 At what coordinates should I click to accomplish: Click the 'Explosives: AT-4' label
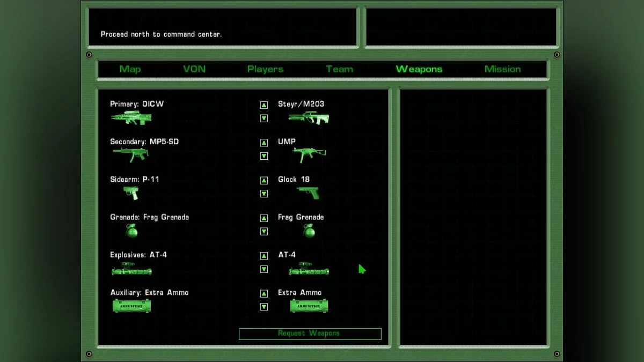point(138,255)
